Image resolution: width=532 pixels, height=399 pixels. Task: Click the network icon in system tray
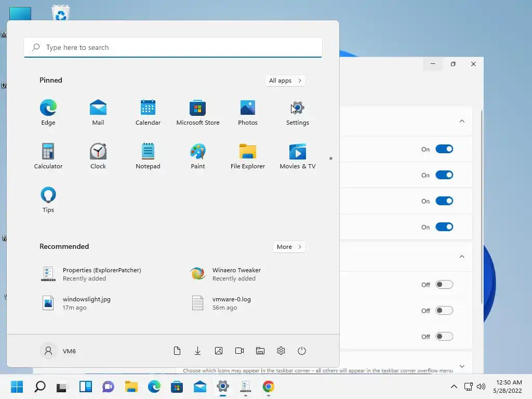click(x=469, y=387)
